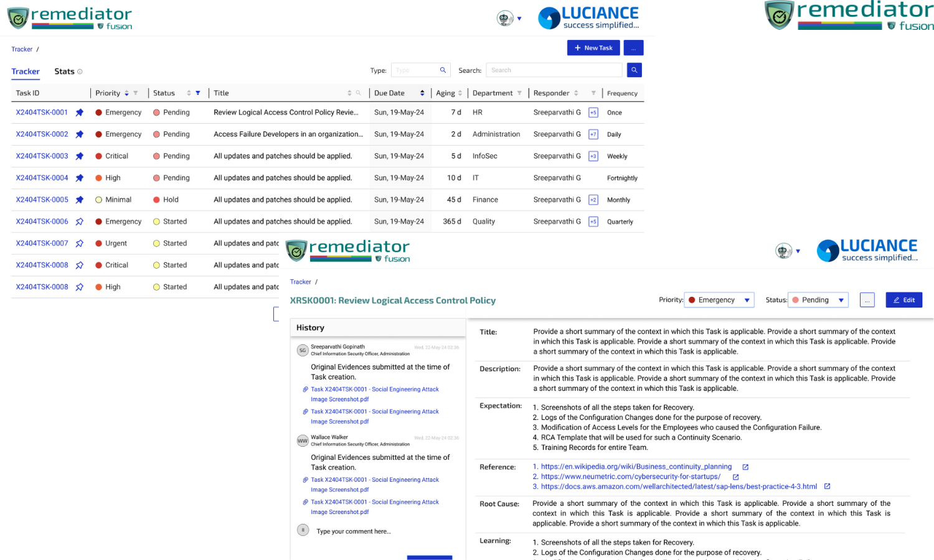Click the Minimal priority indicator on X2404TSK-0005
Viewport: 934px width, 560px height.
98,200
